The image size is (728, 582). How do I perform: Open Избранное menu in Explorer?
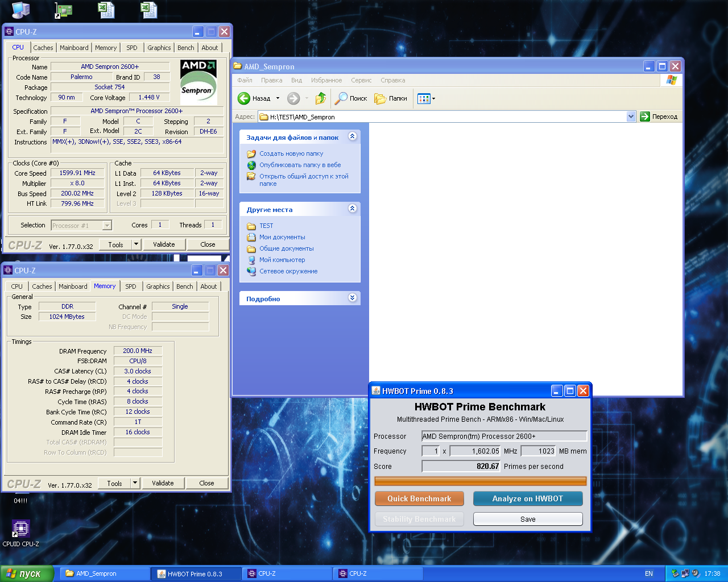(x=326, y=80)
